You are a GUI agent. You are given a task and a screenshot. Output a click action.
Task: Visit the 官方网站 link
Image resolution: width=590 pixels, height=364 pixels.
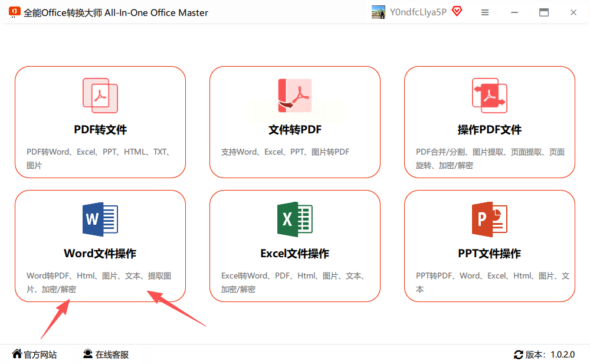40,355
